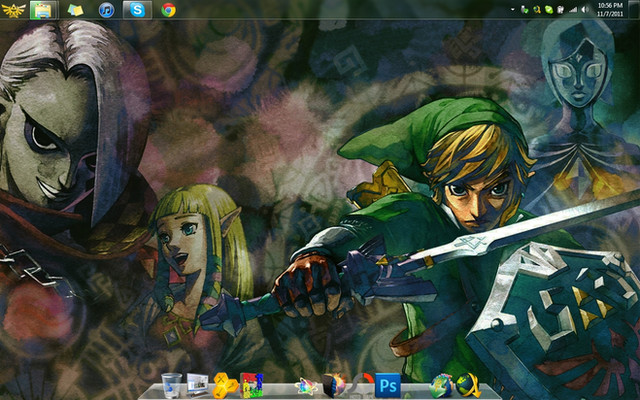Switch to Skype in the taskbar
The height and width of the screenshot is (400, 640).
[137, 10]
